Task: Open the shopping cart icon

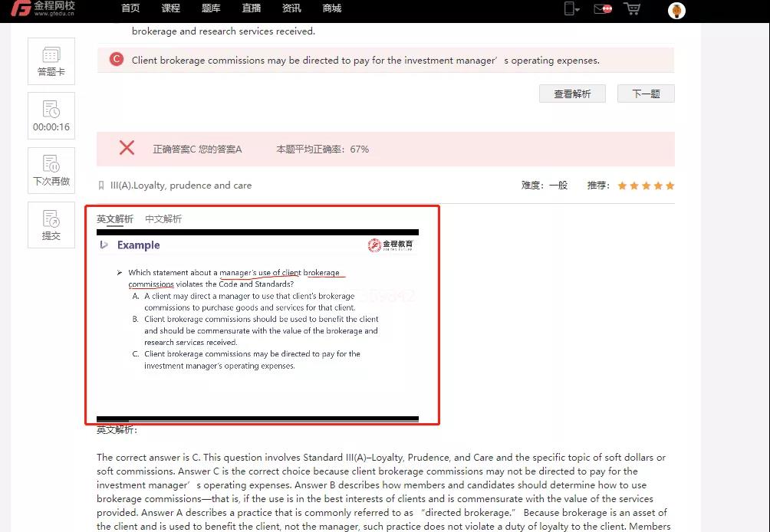Action: (632, 8)
